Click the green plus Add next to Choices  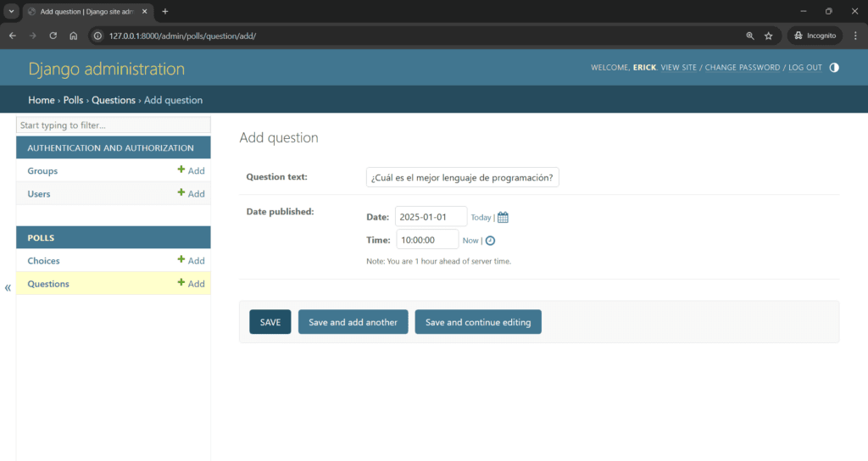click(x=191, y=261)
